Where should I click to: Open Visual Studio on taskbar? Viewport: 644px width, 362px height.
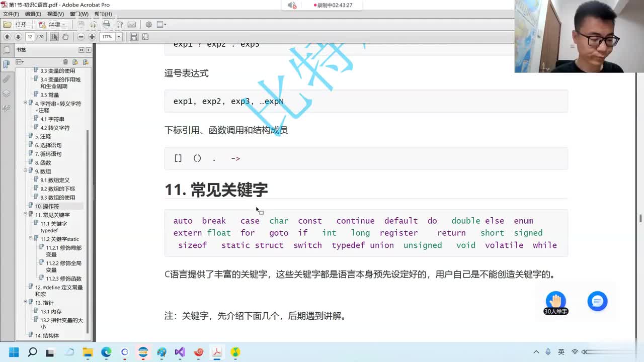click(x=180, y=352)
